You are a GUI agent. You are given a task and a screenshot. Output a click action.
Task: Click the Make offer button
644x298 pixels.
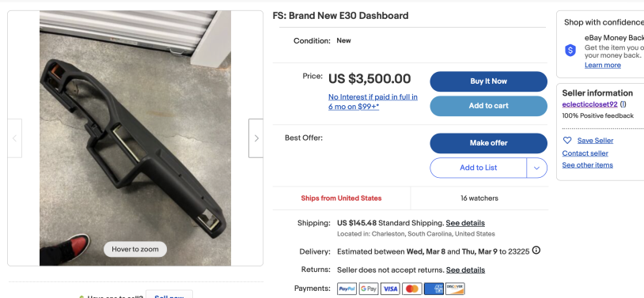click(488, 143)
